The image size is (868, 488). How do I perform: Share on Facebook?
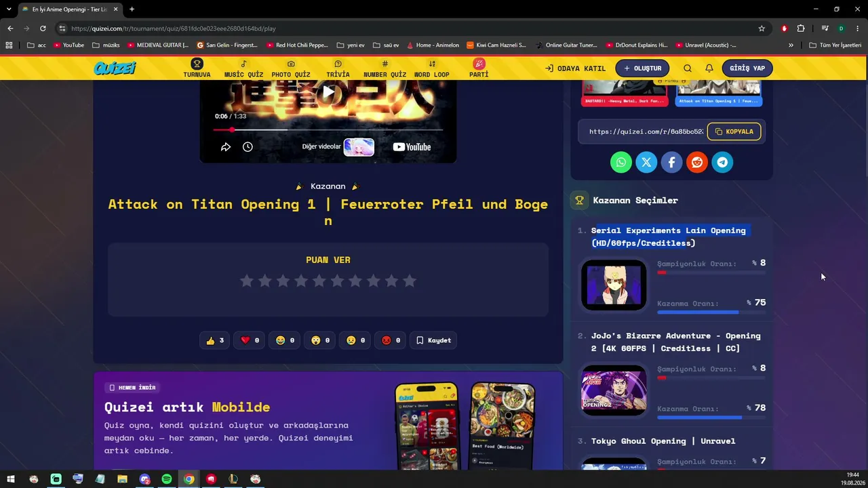(x=671, y=162)
